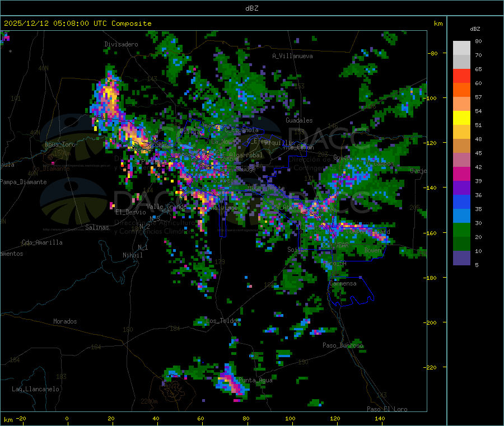Select the '-20' tick on the horizontal axis
The width and height of the screenshot is (504, 426).
[21, 418]
